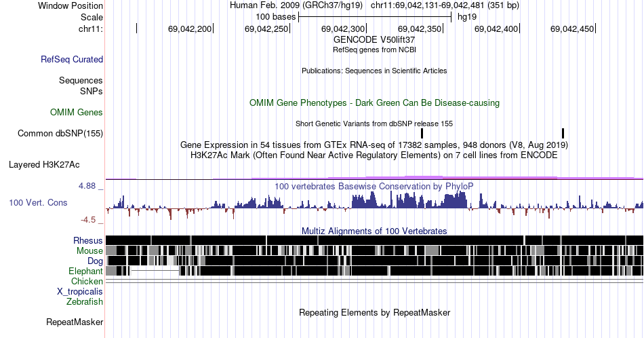
Task: Click the chr11:69,042,131-69,042,481 position text
Action: coord(445,5)
